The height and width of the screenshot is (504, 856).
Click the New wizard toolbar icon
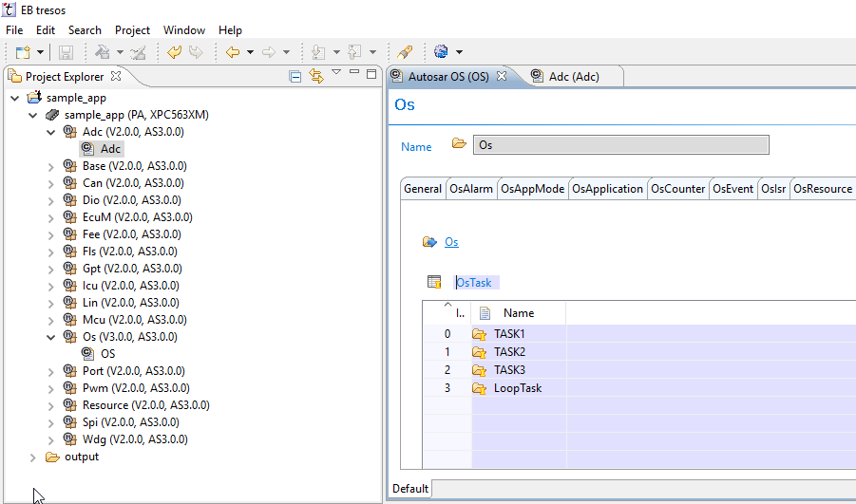tap(23, 52)
